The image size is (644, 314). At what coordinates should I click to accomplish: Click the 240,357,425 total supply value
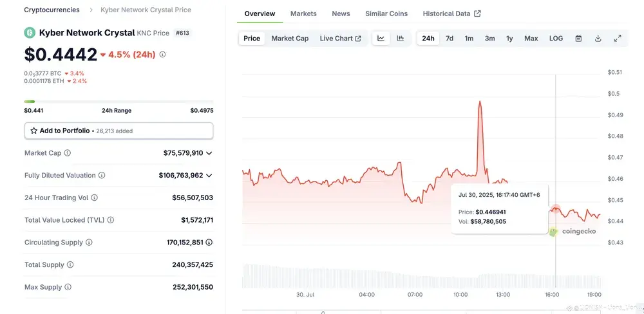pyautogui.click(x=193, y=264)
